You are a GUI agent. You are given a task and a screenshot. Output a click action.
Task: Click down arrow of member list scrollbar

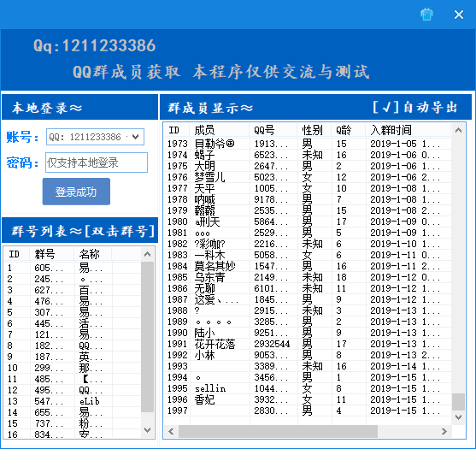click(x=458, y=417)
